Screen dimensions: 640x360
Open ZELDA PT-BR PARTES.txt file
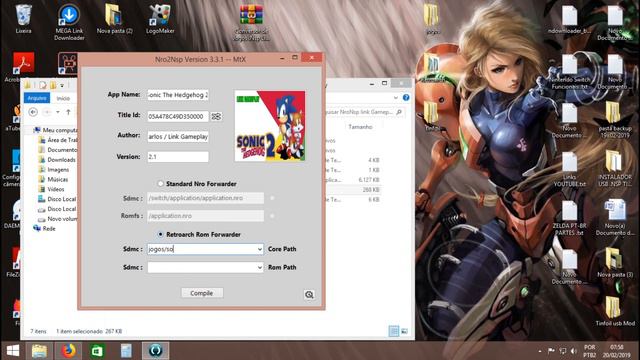(569, 218)
